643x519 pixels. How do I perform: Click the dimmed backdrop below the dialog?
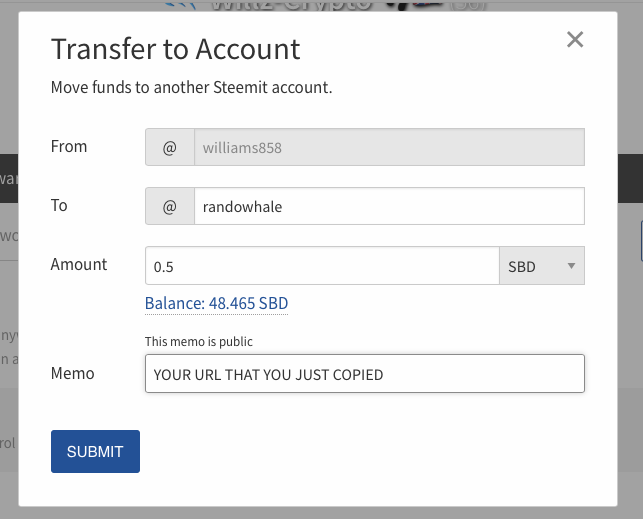pos(320,512)
